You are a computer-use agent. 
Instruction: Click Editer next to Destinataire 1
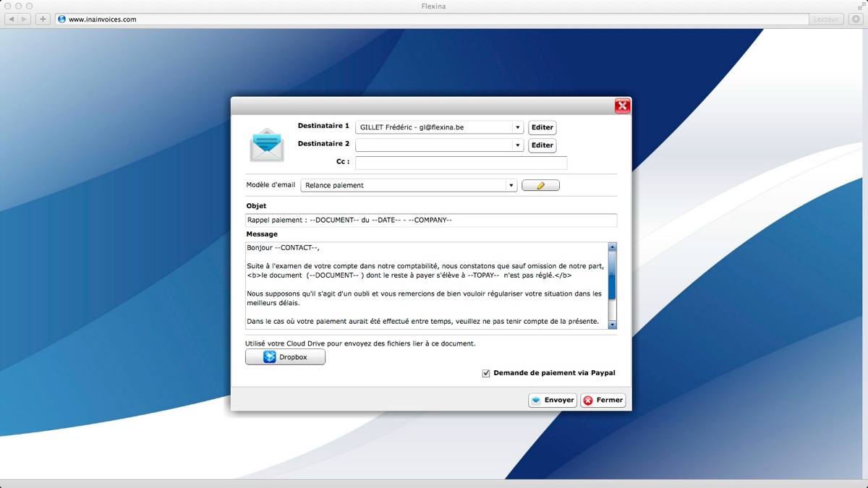tap(542, 127)
